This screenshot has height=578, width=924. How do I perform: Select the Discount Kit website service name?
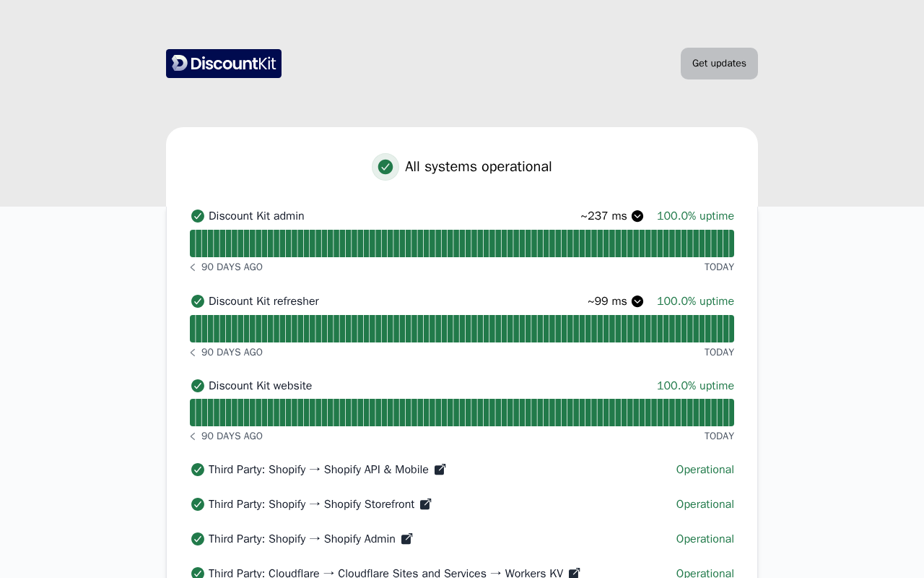(x=261, y=386)
